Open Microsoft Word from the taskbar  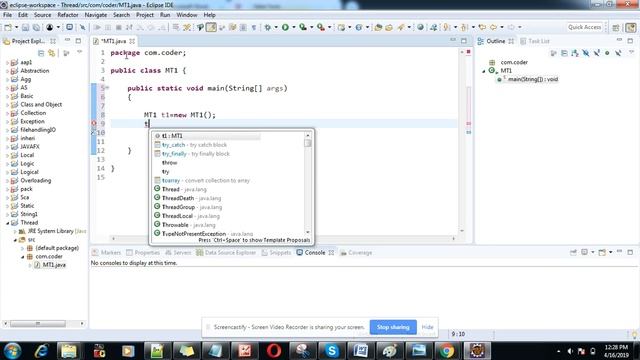(360, 351)
